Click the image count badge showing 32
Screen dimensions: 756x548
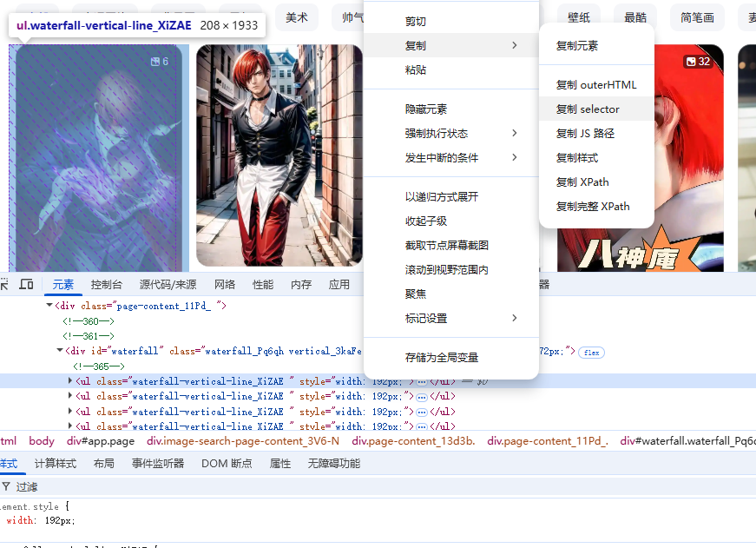tap(698, 62)
